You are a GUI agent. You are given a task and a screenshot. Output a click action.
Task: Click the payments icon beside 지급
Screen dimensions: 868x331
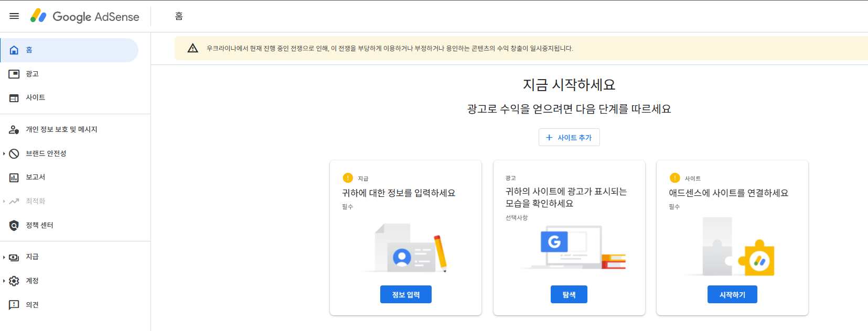[14, 257]
